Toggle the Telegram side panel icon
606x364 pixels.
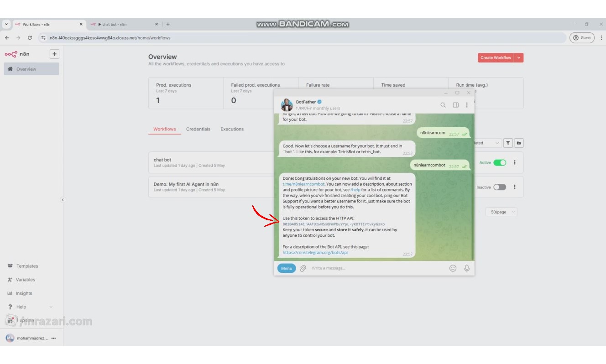click(x=455, y=105)
